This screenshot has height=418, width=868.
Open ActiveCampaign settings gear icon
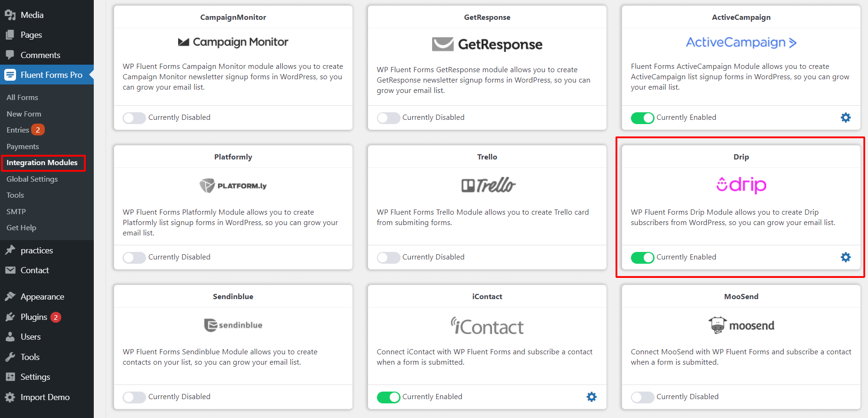click(846, 117)
